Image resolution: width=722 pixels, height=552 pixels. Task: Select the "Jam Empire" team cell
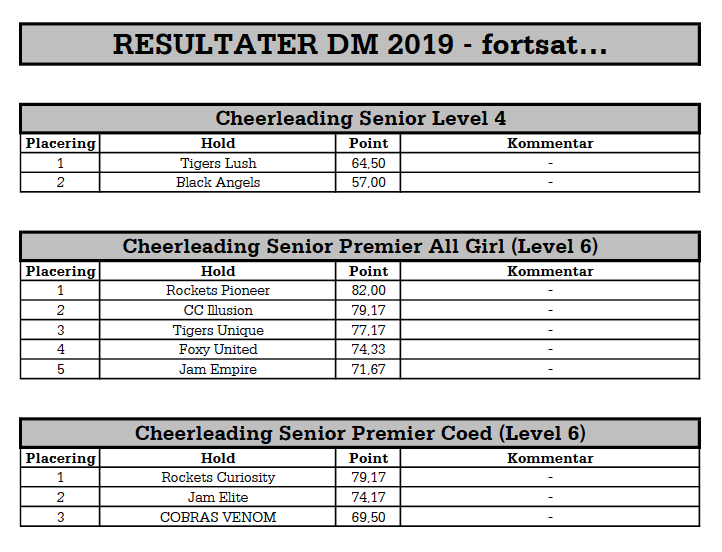pyautogui.click(x=218, y=369)
